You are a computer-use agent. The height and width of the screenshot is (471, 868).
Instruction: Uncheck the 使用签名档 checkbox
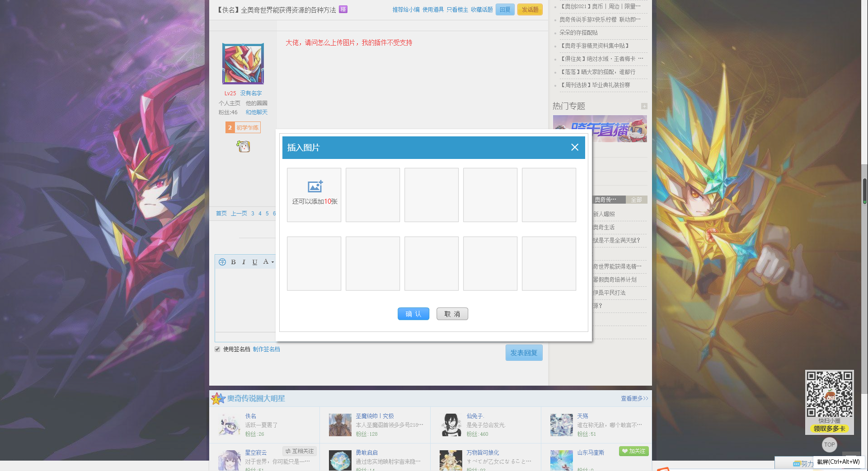pos(217,349)
